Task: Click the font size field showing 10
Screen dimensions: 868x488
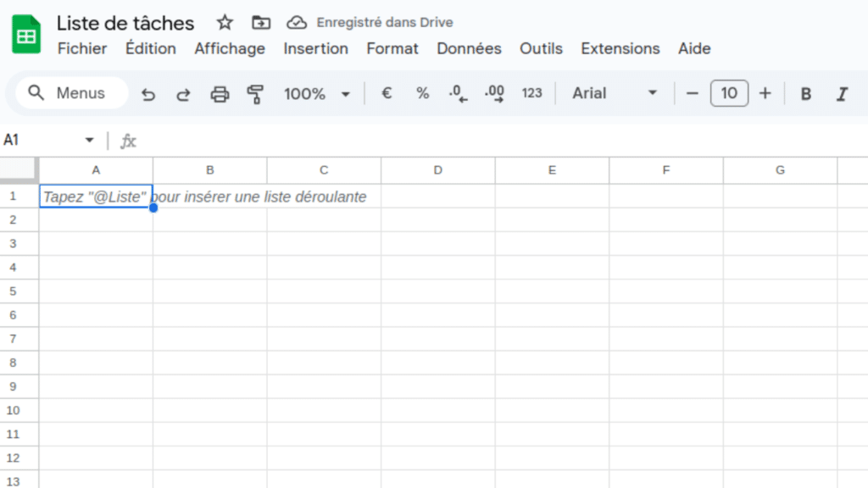Action: point(729,93)
